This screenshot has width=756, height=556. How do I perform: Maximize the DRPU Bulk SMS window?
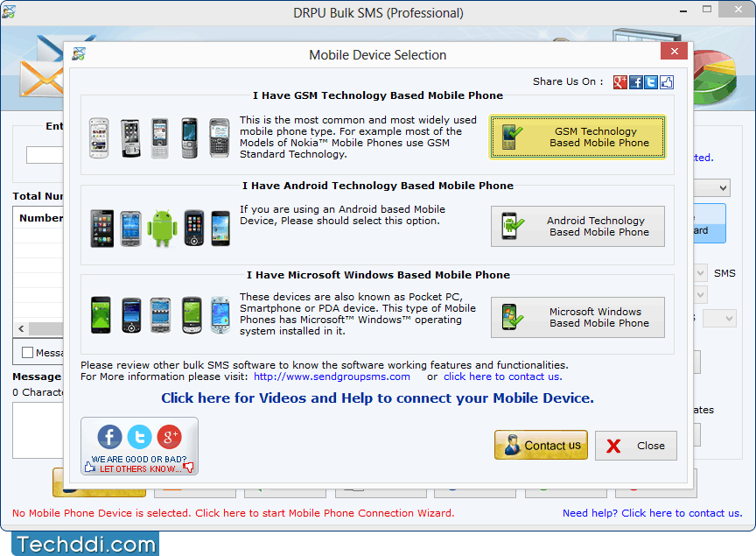[707, 9]
